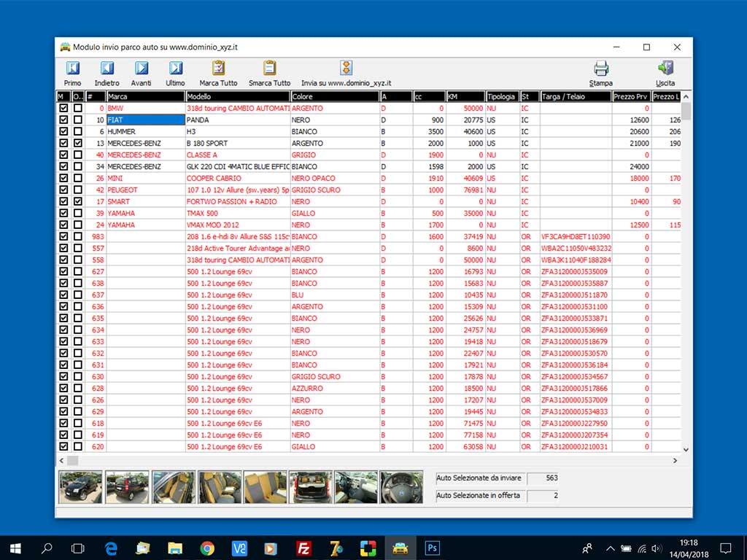Show hidden tray icons chevron
This screenshot has width=747, height=560.
pyautogui.click(x=611, y=548)
